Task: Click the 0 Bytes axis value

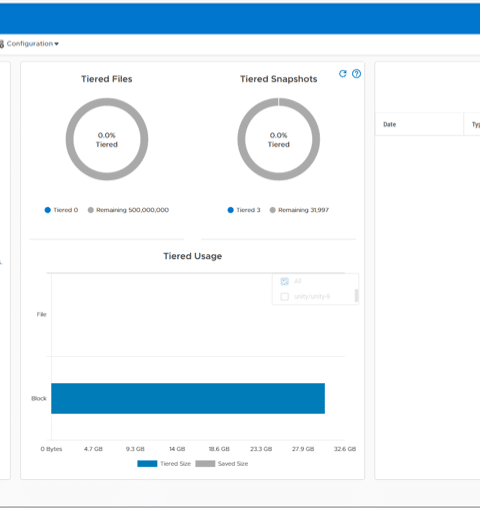Action: 51,449
